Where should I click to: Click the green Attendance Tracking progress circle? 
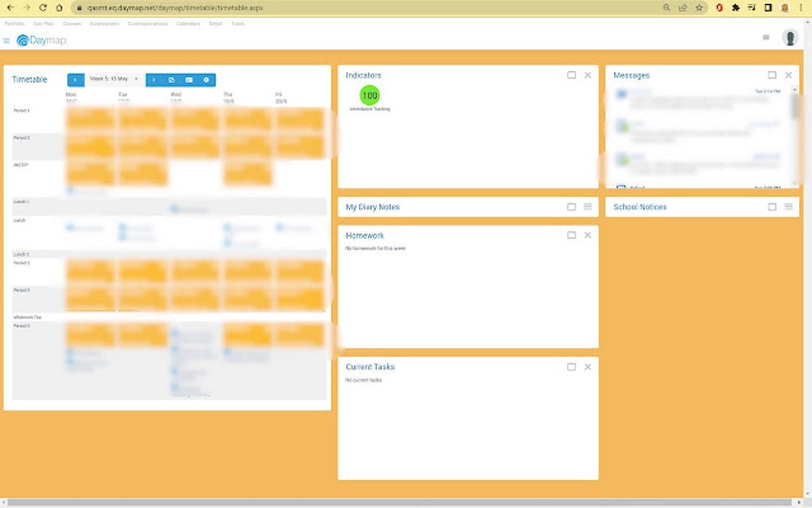[369, 96]
